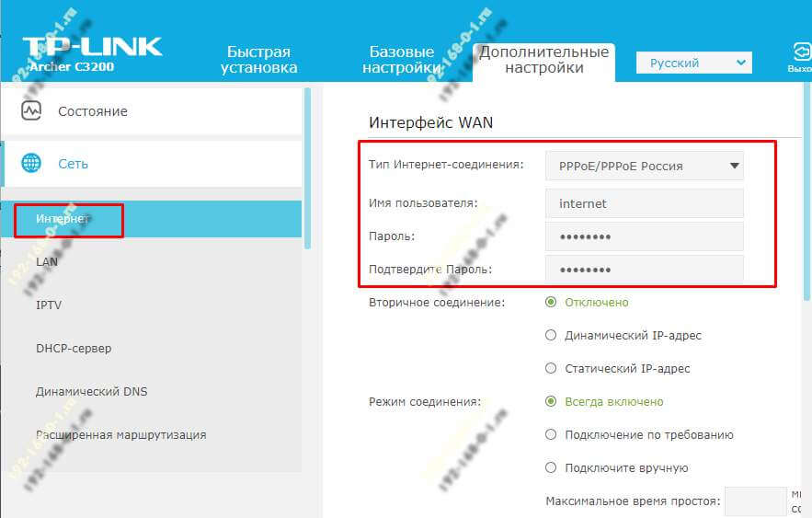Image resolution: width=812 pixels, height=518 pixels.
Task: Switch to Базовые настройки tab
Action: point(401,60)
